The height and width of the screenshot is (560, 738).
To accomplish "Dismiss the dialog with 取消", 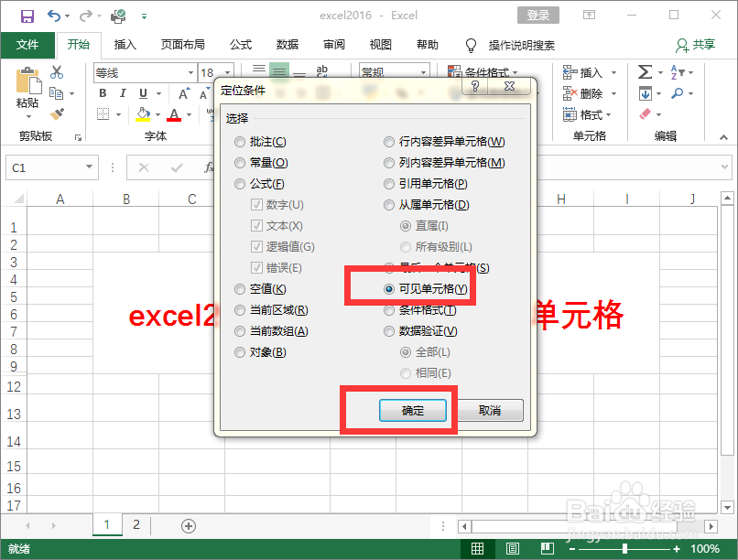I will point(490,411).
